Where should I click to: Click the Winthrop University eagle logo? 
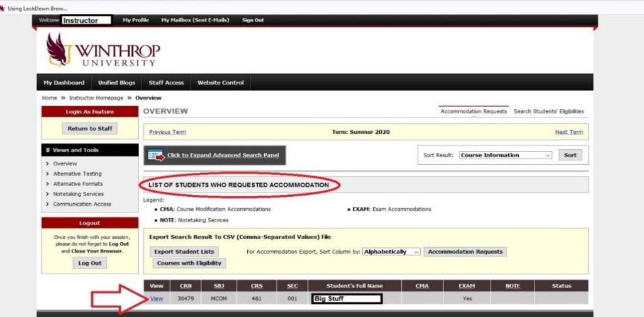pyautogui.click(x=58, y=50)
